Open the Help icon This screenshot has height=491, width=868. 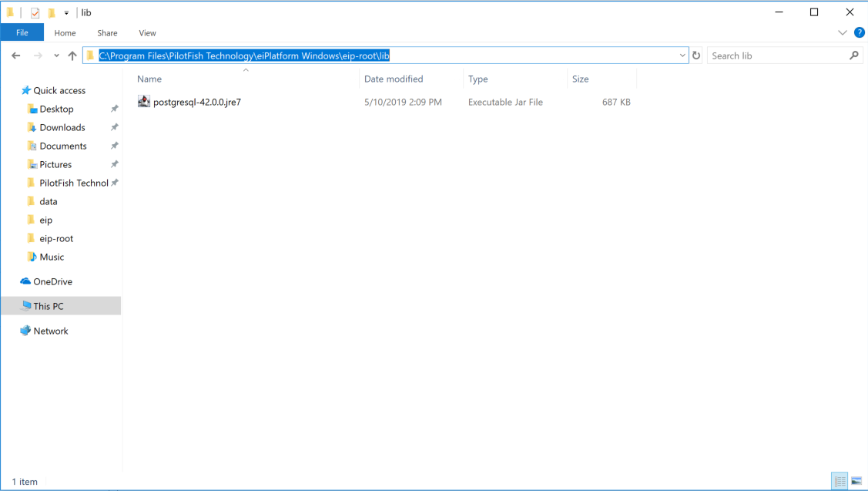pyautogui.click(x=860, y=32)
